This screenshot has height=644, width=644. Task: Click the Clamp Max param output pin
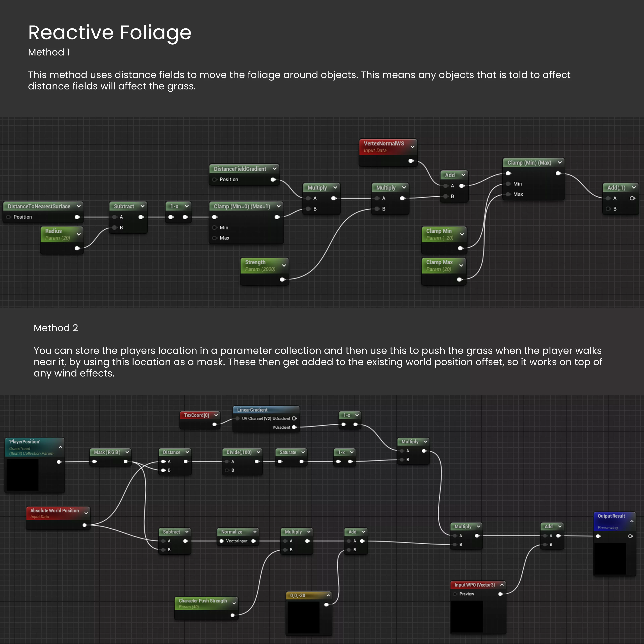[x=459, y=280]
